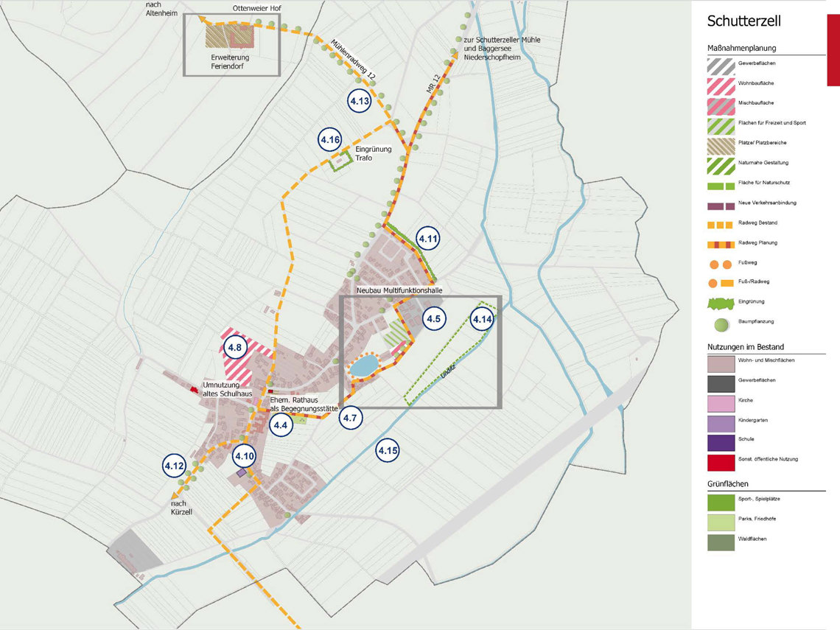Click the Schule purple legend swatch

[x=722, y=440]
